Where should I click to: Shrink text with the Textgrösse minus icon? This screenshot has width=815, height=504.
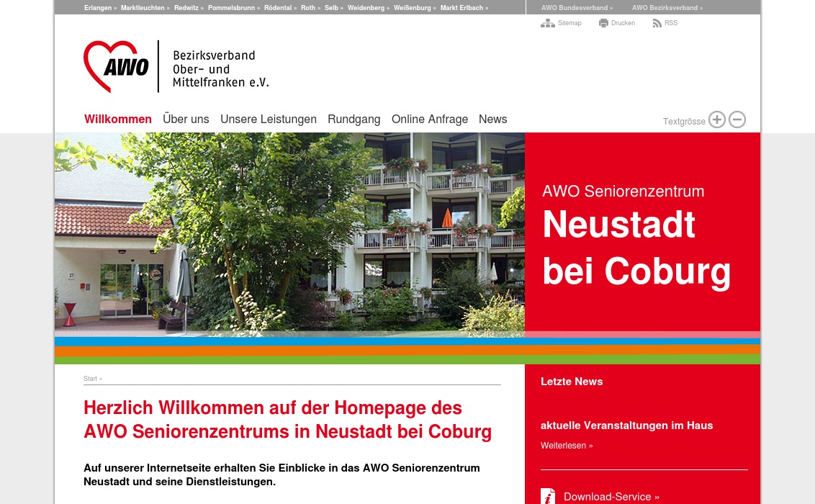tap(737, 120)
